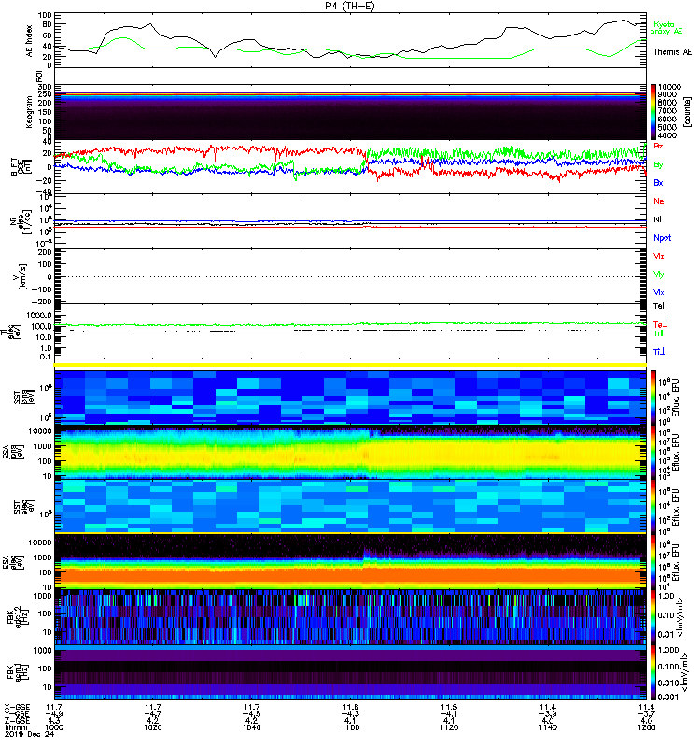Click the ESA electron spectrogram at 1100
Image resolution: width=700 pixels, height=747 pixels.
350,560
